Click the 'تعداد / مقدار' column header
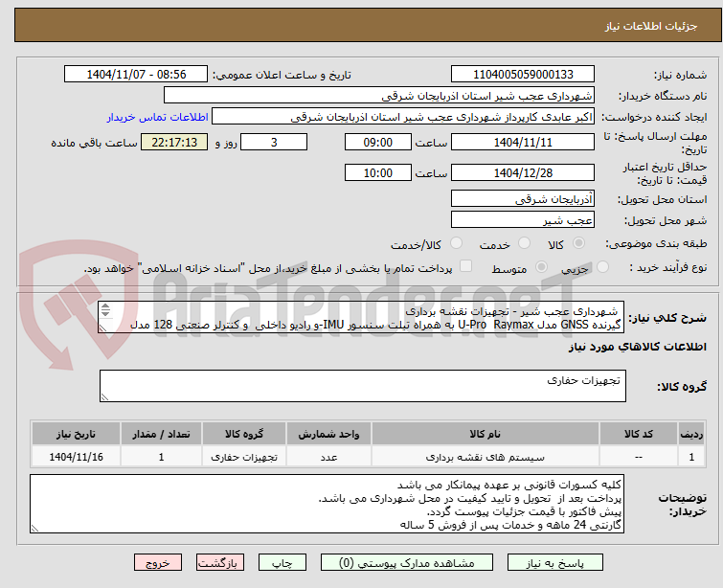Viewport: 723px width, 588px height. (162, 434)
